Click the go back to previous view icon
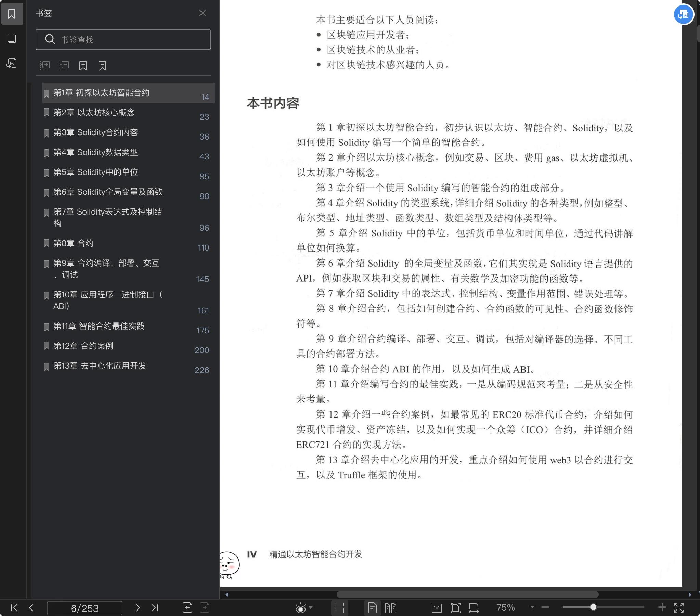 [187, 607]
